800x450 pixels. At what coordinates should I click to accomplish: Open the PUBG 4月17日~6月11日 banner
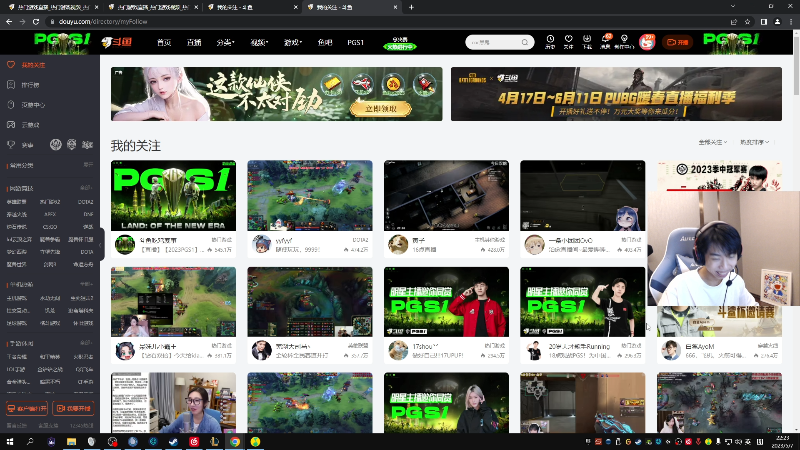(616, 94)
